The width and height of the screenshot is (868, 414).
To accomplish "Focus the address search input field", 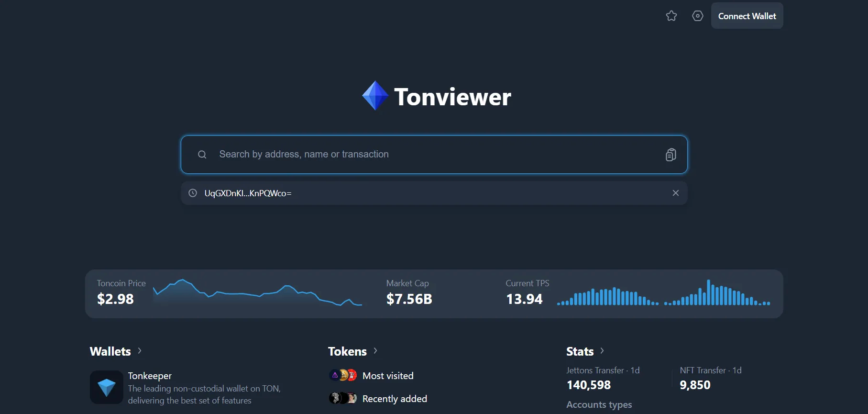I will click(x=434, y=155).
